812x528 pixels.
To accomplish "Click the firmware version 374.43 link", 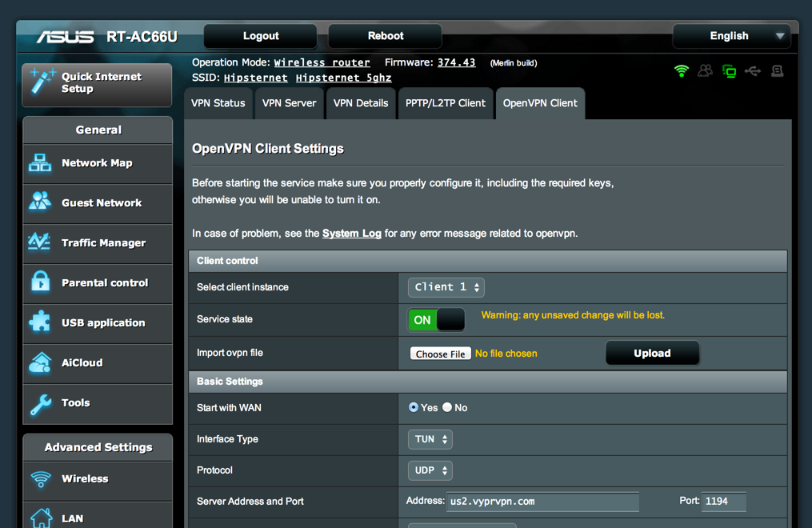I will (456, 62).
